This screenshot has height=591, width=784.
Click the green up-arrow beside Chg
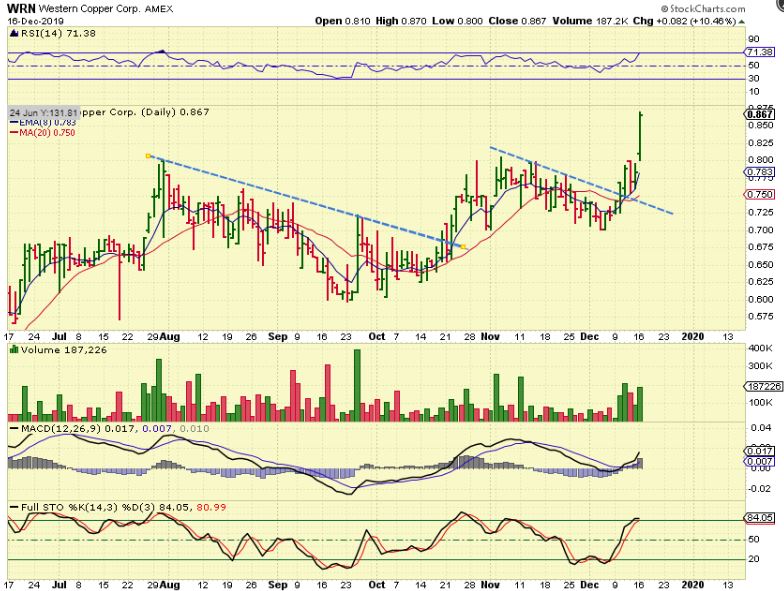pos(742,22)
